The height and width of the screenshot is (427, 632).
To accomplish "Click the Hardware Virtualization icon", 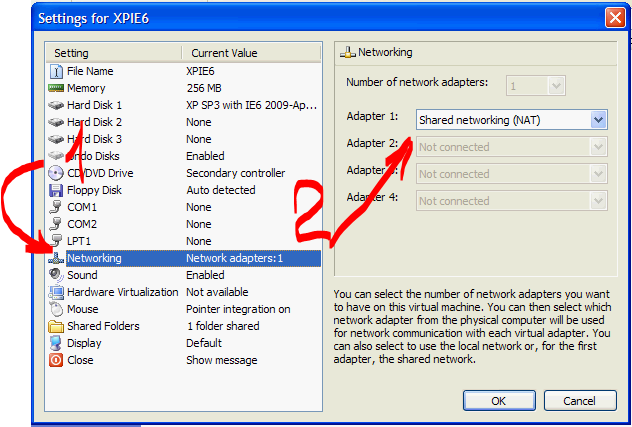I will pos(56,292).
